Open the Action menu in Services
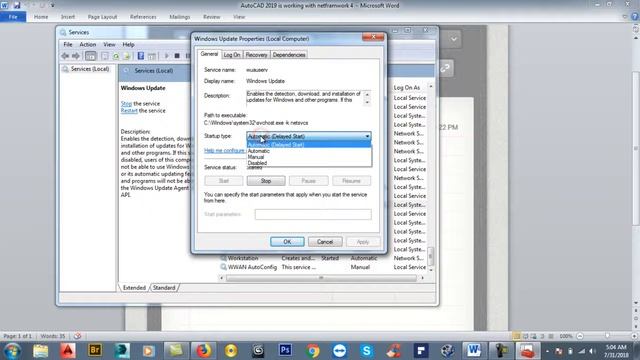The height and width of the screenshot is (360, 640). click(x=87, y=44)
